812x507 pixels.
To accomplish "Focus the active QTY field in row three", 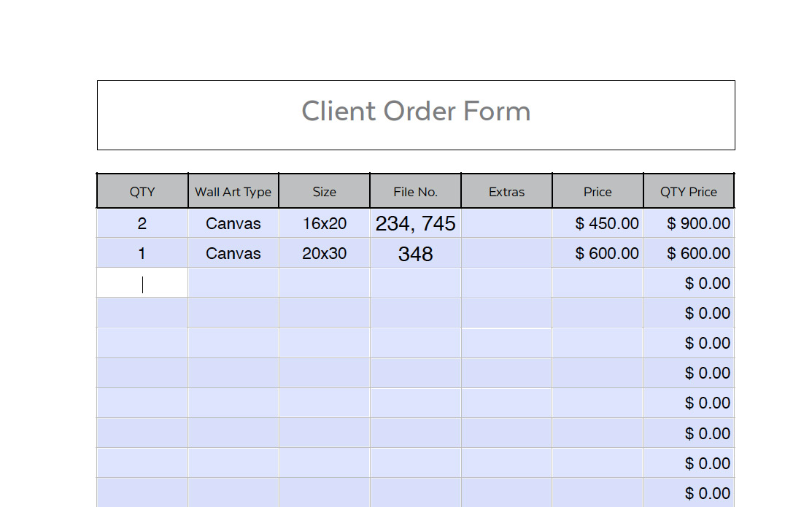I will pyautogui.click(x=142, y=283).
